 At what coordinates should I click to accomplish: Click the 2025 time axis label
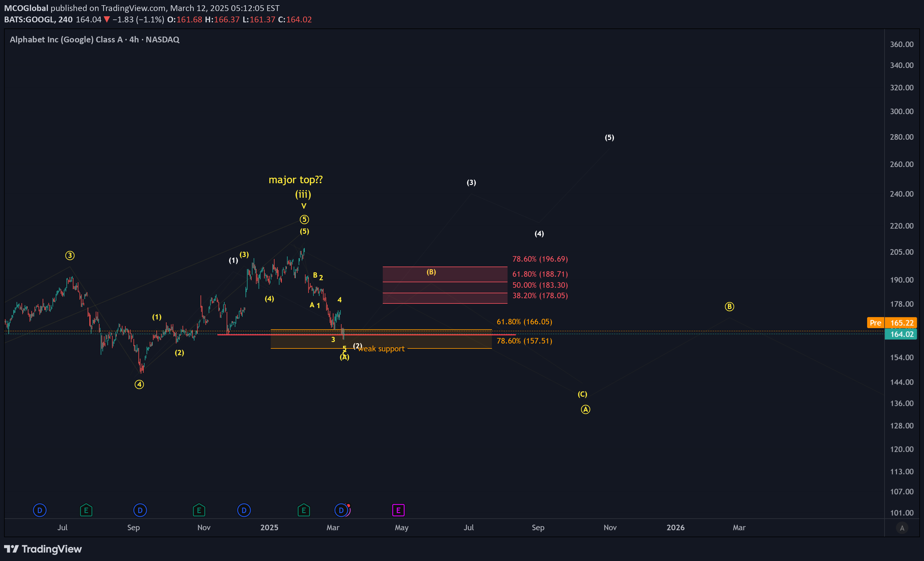point(269,527)
